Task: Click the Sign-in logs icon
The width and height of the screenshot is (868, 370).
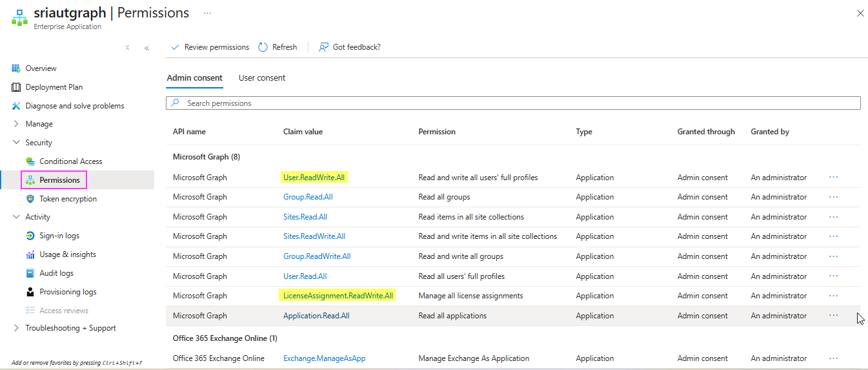Action: tap(30, 236)
